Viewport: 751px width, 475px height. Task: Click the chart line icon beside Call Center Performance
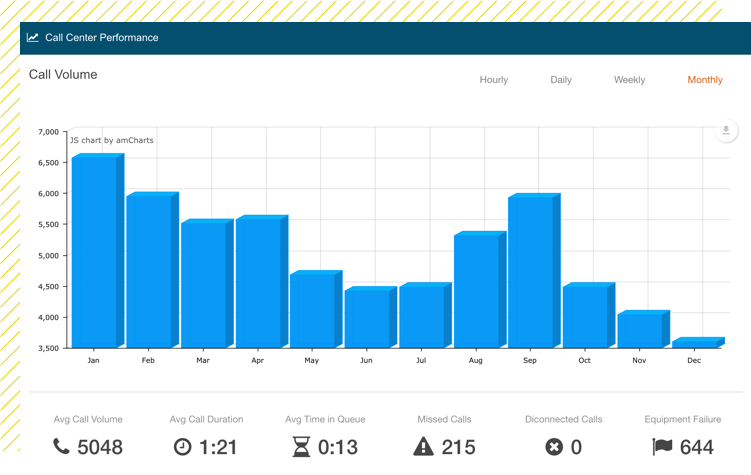pyautogui.click(x=33, y=37)
